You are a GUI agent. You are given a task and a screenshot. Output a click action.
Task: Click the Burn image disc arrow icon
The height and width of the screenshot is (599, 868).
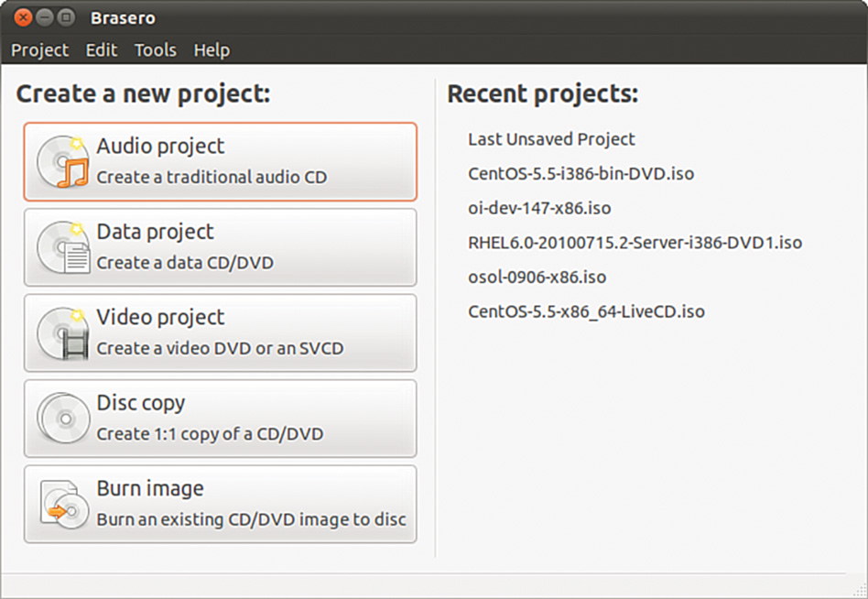(x=64, y=505)
